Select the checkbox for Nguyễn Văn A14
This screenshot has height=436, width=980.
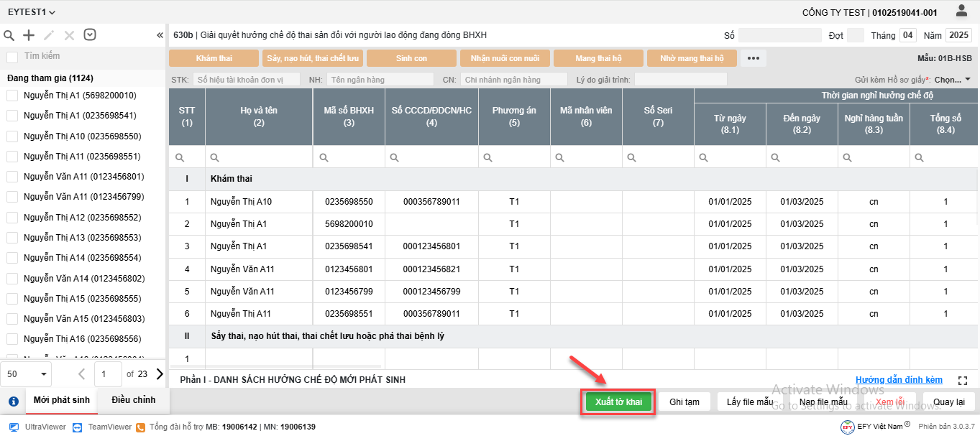click(x=12, y=278)
